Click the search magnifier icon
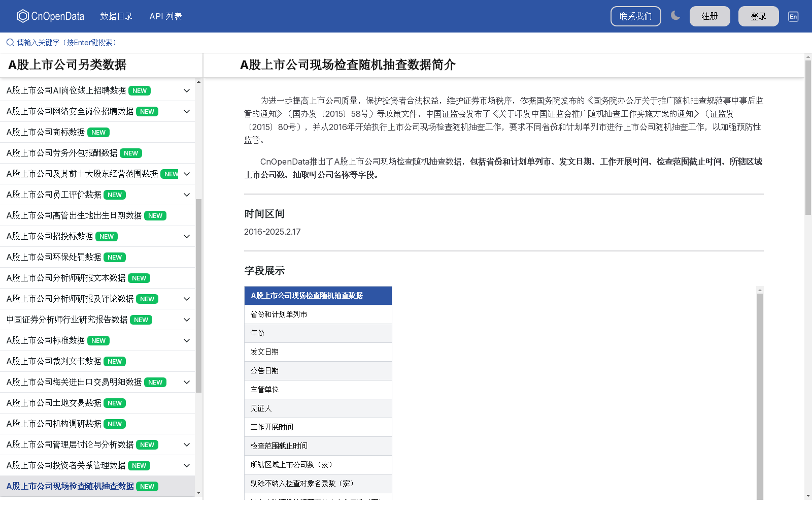The image size is (812, 508). coord(10,42)
